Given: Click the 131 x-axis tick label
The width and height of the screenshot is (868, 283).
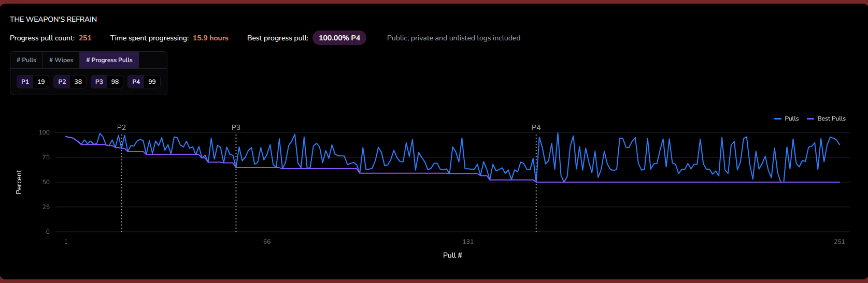Looking at the screenshot, I should point(468,242).
